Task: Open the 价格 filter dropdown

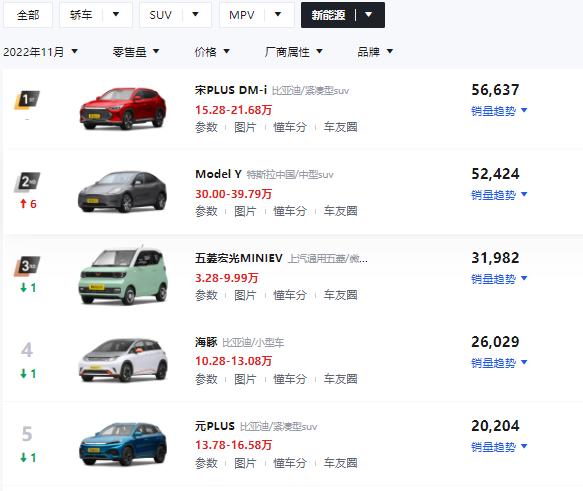Action: [212, 52]
